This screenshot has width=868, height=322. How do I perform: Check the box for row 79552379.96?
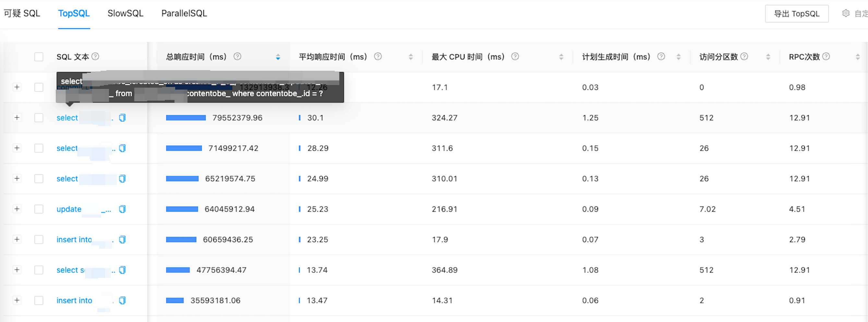tap(39, 118)
